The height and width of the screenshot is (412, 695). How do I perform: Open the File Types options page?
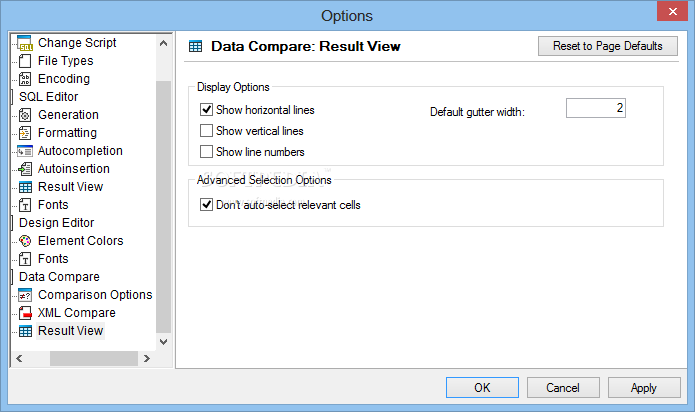(x=66, y=61)
